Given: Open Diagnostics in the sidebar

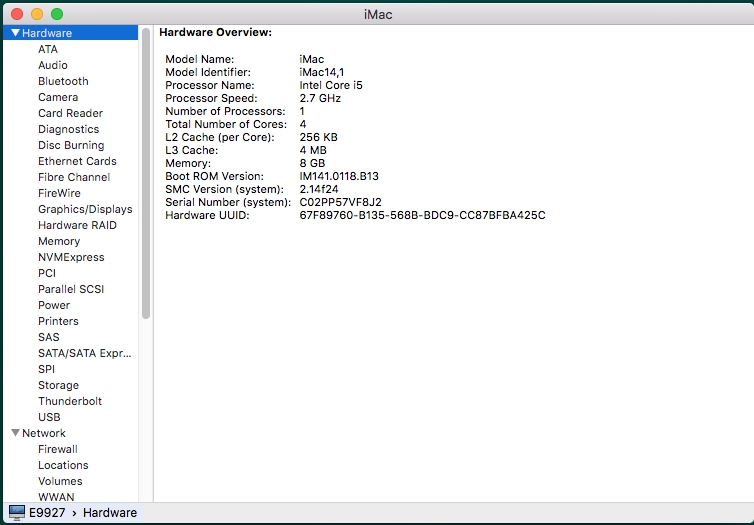Looking at the screenshot, I should click(x=68, y=129).
